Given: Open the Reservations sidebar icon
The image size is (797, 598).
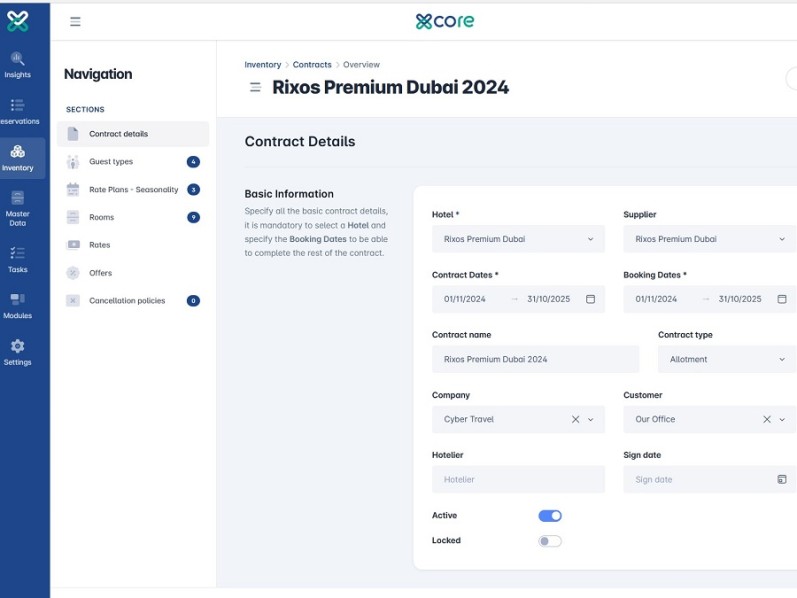Looking at the screenshot, I should [x=17, y=105].
